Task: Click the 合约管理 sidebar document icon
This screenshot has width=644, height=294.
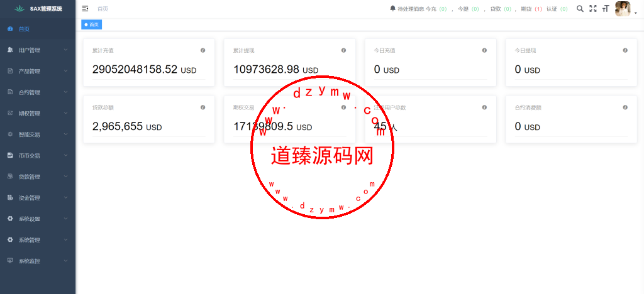Action: click(10, 92)
